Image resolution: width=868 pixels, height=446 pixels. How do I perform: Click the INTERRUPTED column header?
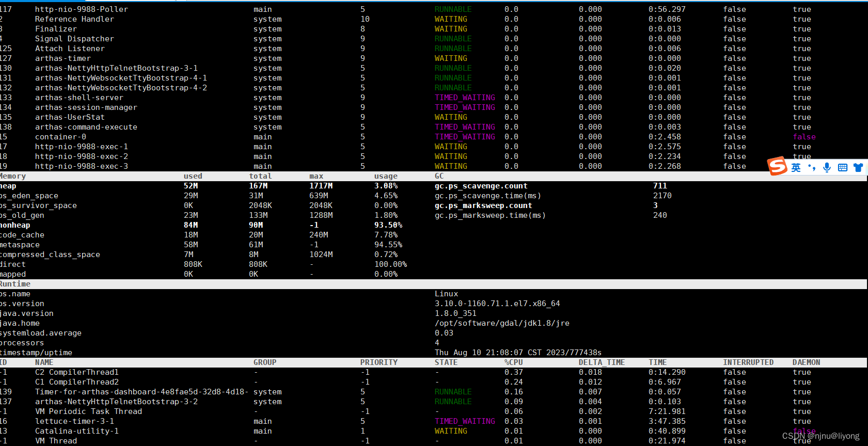(x=748, y=362)
